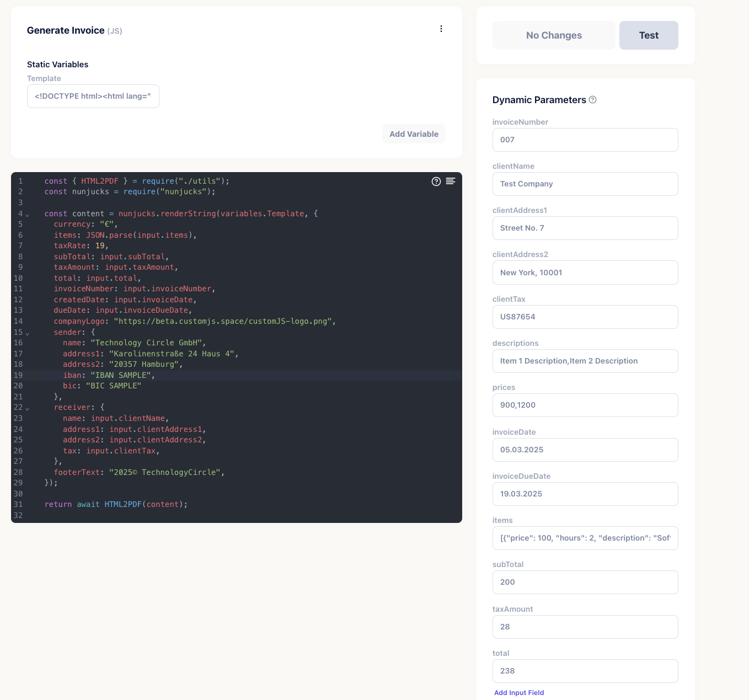Image resolution: width=749 pixels, height=700 pixels.
Task: Click the currency "€" code line
Action: 86,224
